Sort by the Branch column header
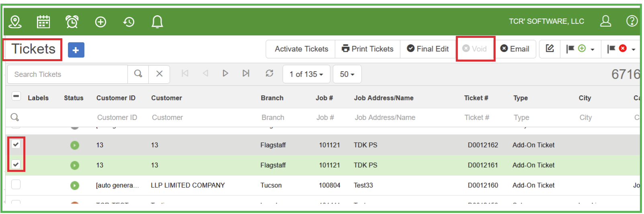This screenshot has height=214, width=644. [x=272, y=98]
